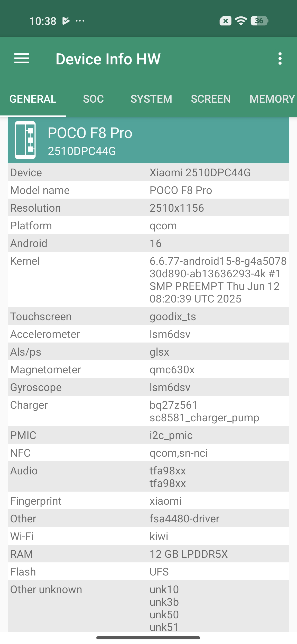Viewport: 297px width, 644px height.
Task: Open the three-dot overflow menu
Action: [x=280, y=59]
